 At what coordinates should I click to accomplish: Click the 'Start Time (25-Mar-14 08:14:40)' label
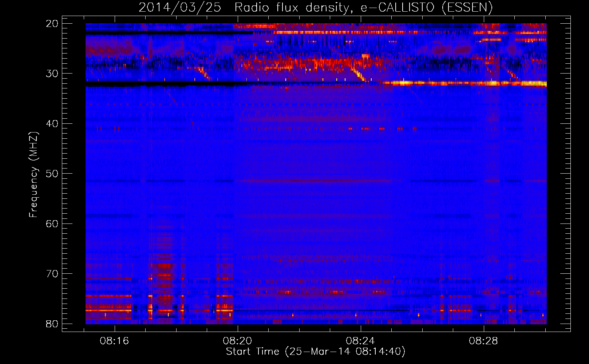(x=316, y=352)
